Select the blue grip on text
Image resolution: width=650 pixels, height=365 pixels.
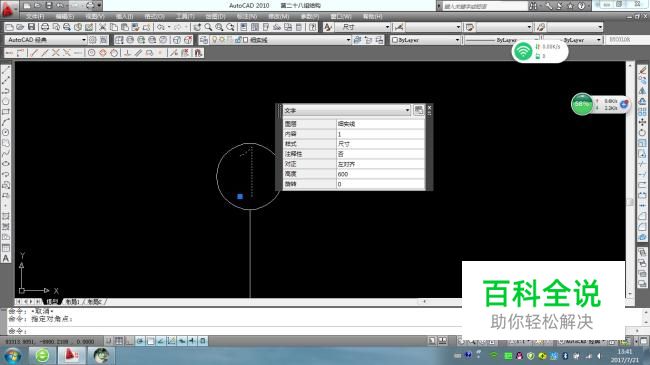click(x=240, y=196)
